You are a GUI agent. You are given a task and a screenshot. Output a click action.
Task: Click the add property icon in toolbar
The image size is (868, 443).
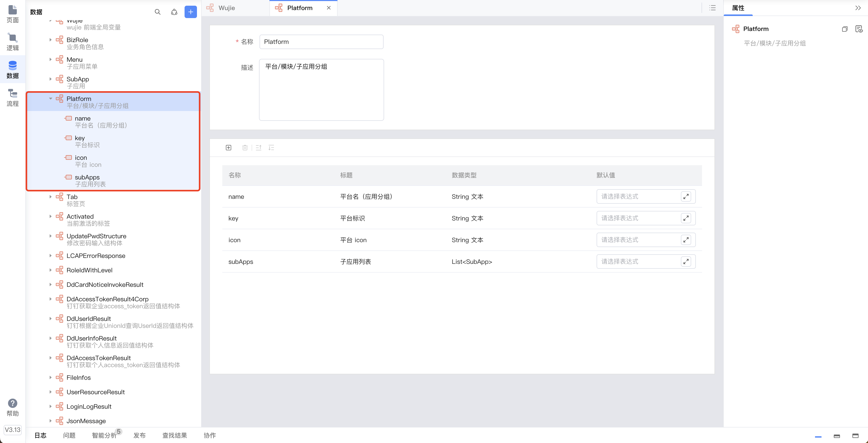(x=229, y=148)
